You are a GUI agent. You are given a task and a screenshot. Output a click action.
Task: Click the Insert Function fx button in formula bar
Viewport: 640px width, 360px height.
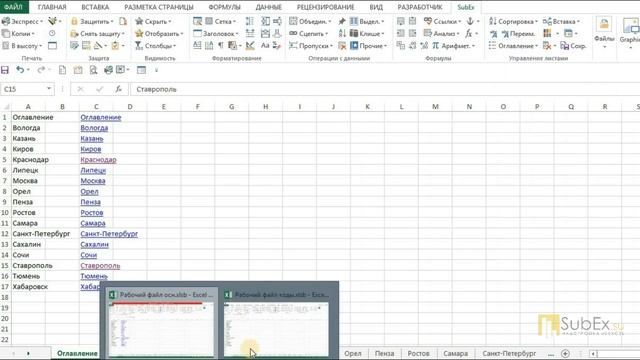pyautogui.click(x=118, y=89)
